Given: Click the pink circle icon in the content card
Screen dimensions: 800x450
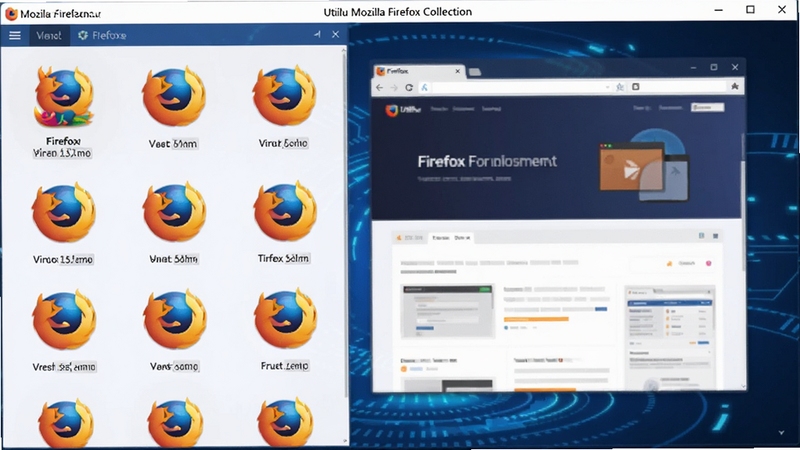Looking at the screenshot, I should (x=708, y=263).
